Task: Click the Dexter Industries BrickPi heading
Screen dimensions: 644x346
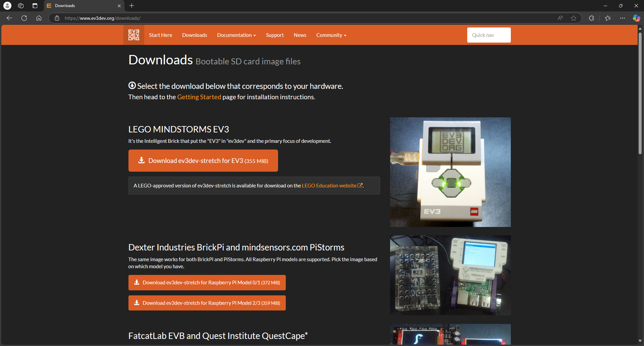Action: 236,247
